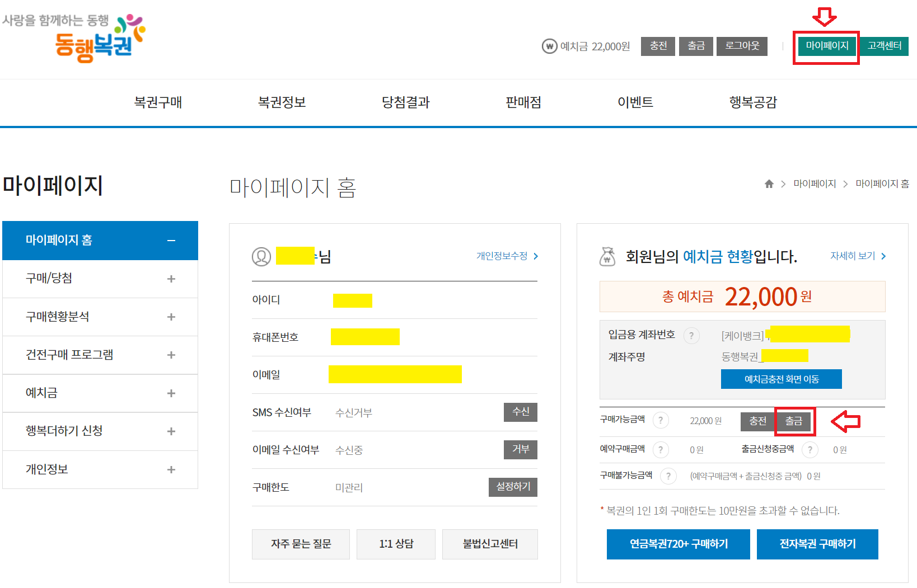917x588 pixels.
Task: Toggle email reception with 거부 button
Action: [x=520, y=450]
